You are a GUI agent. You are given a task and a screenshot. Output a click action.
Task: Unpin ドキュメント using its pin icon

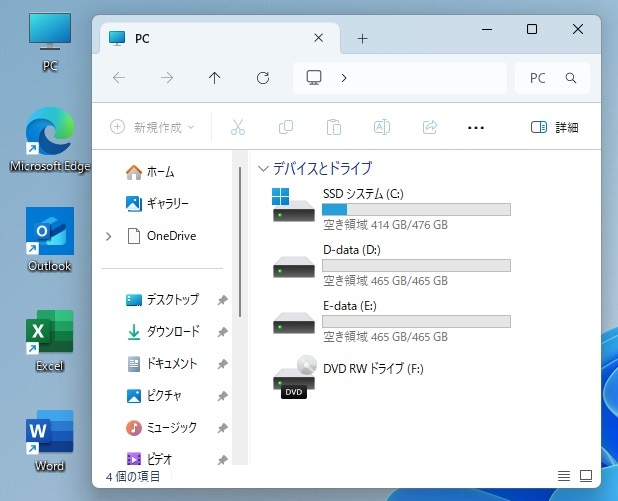click(223, 364)
